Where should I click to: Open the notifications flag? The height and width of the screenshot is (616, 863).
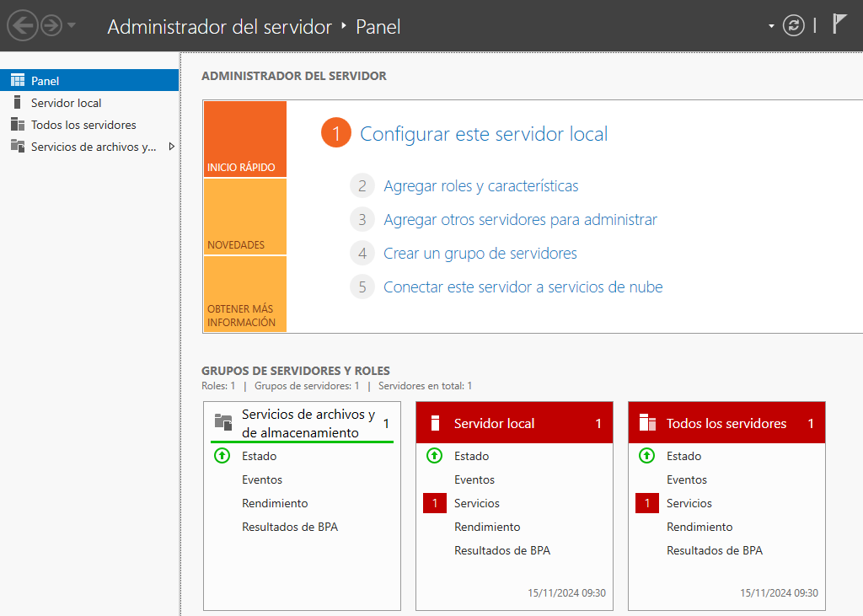tap(839, 24)
